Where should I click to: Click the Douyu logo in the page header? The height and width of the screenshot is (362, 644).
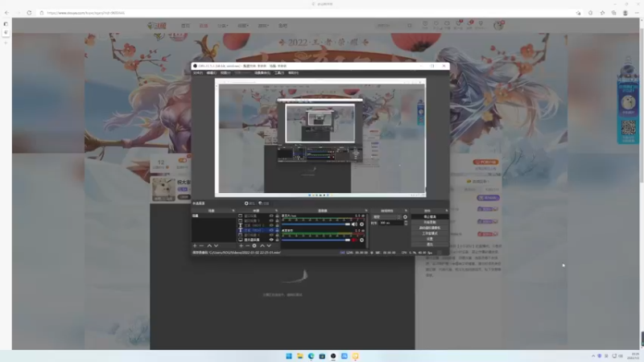pos(157,26)
